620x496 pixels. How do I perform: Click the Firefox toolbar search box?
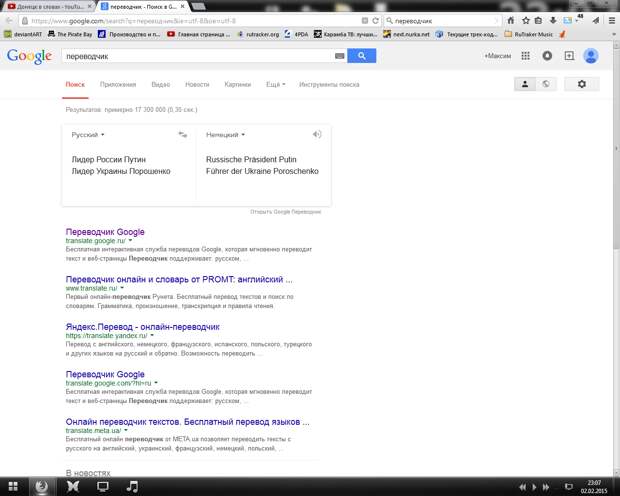point(443,21)
